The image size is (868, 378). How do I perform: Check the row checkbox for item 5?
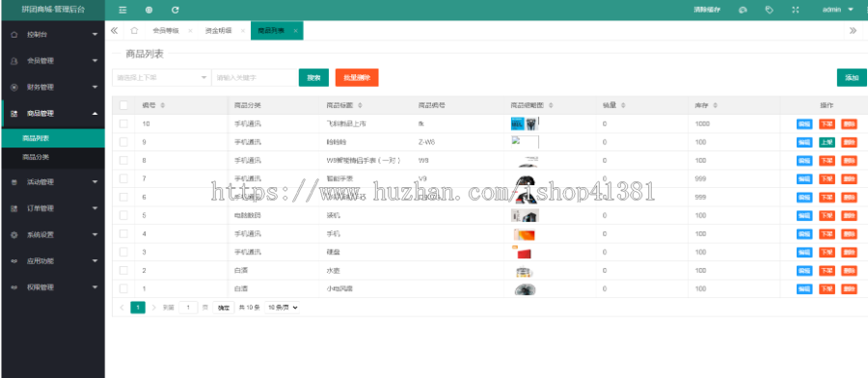pos(123,215)
